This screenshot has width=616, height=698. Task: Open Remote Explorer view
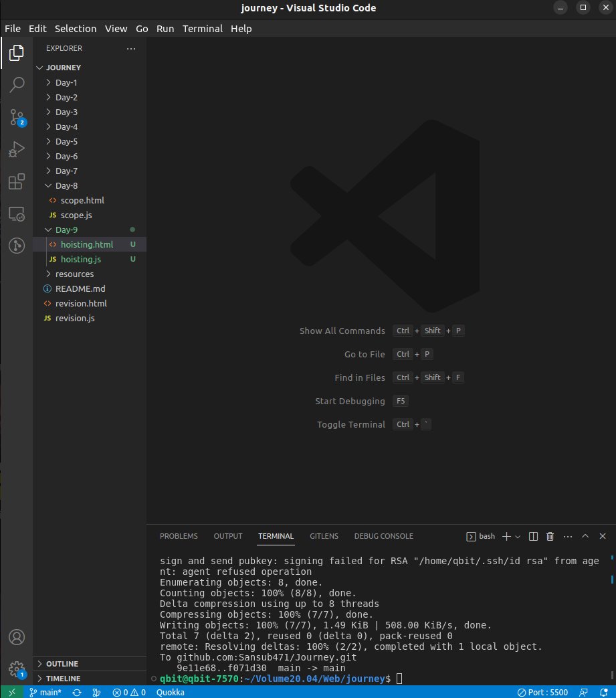17,213
